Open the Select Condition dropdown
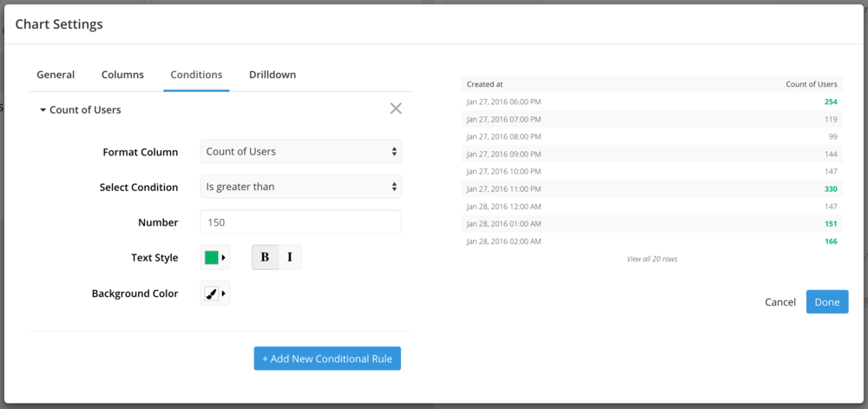868x409 pixels. point(300,187)
